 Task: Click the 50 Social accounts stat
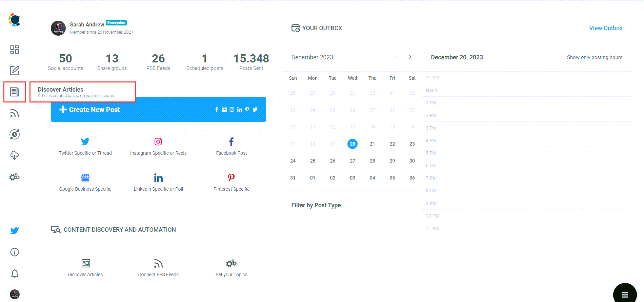pos(65,62)
